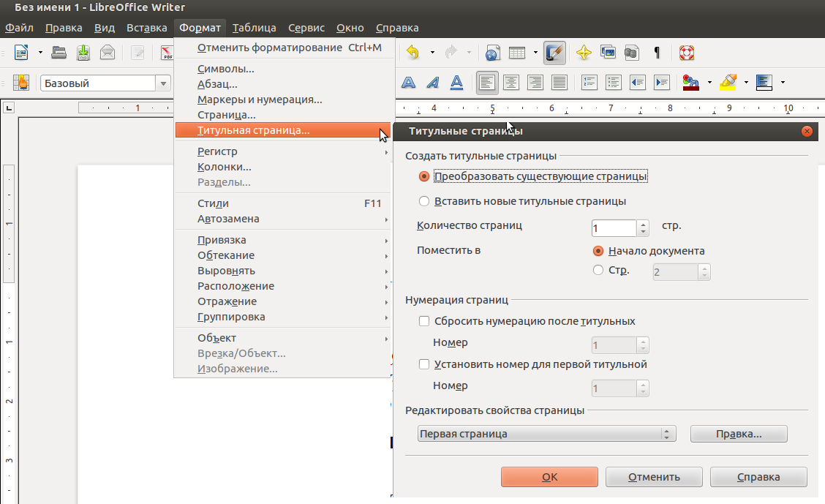This screenshot has width=825, height=504.
Task: Click the Justified alignment icon
Action: pyautogui.click(x=560, y=83)
